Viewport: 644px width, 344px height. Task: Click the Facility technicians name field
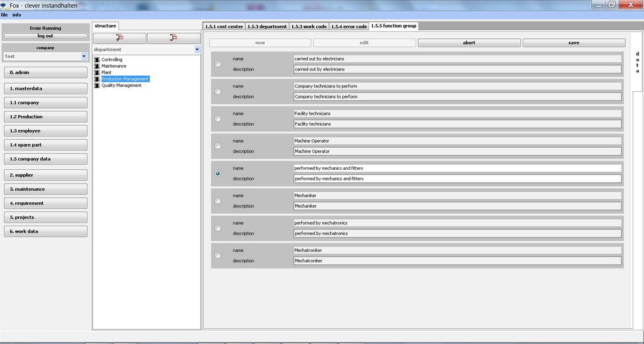(x=457, y=113)
